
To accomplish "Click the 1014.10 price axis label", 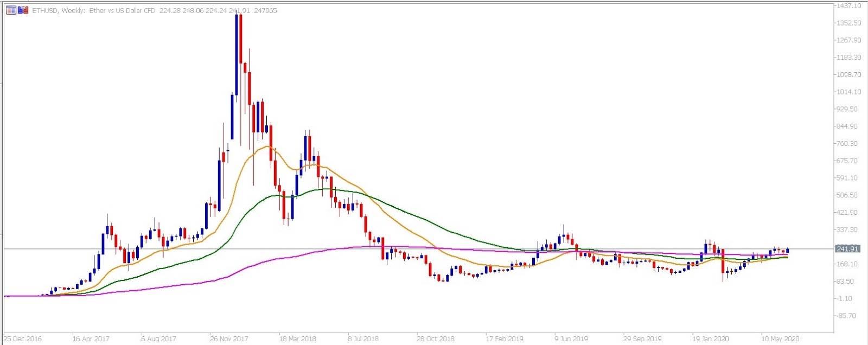I will click(849, 92).
